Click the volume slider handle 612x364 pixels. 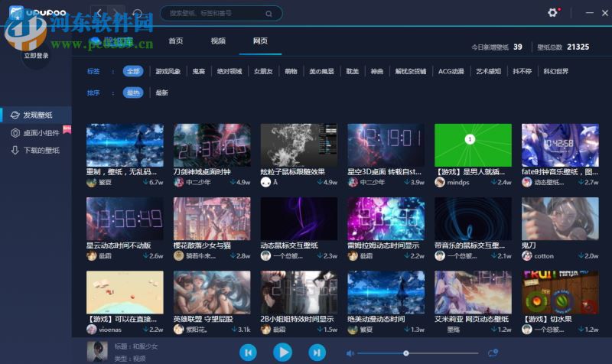[406, 353]
